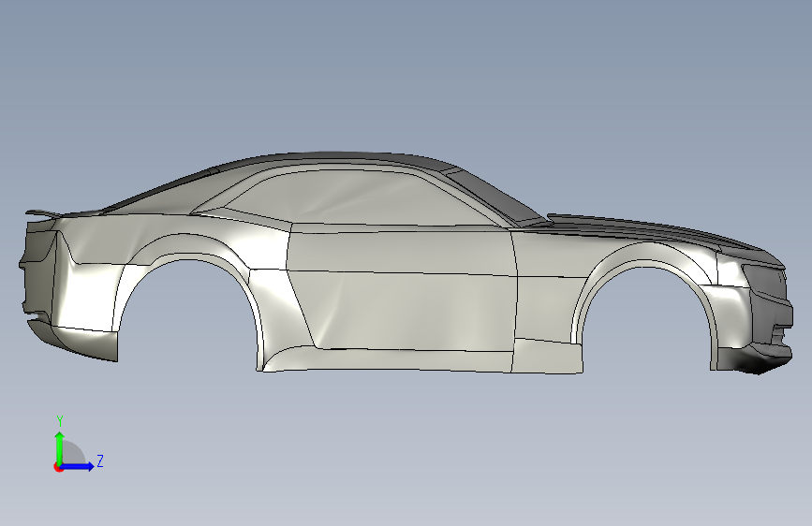
Task: Select the rocker panel below the door
Action: 389,359
